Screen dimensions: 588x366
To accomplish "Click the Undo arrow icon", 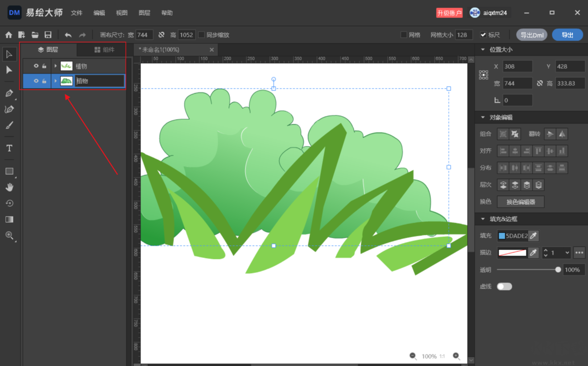I will 68,35.
